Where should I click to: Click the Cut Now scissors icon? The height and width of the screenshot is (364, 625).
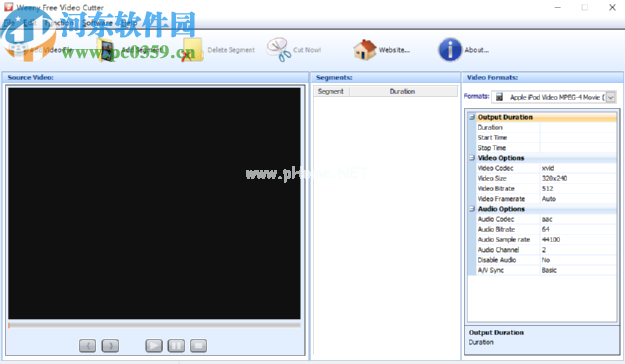point(279,50)
